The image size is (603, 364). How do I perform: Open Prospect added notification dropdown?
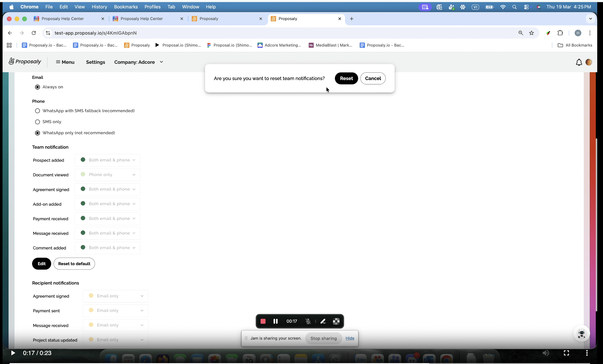[x=107, y=160]
